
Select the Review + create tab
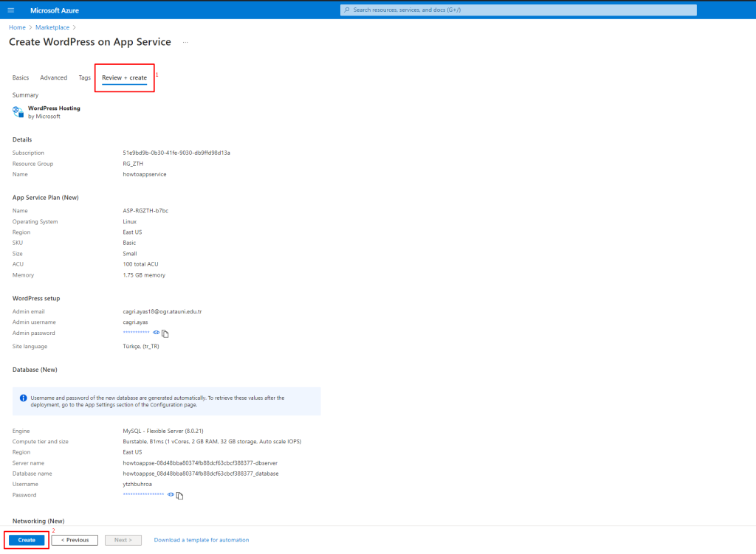(124, 77)
